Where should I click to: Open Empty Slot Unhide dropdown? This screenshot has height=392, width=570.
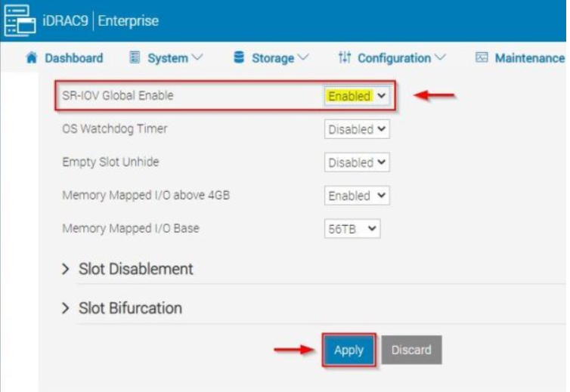(357, 162)
